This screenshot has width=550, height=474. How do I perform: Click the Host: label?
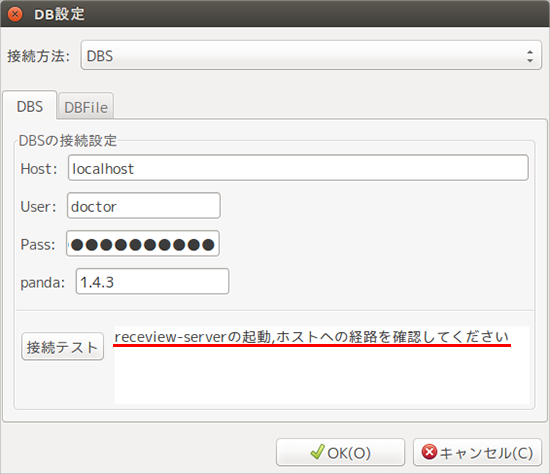click(39, 169)
